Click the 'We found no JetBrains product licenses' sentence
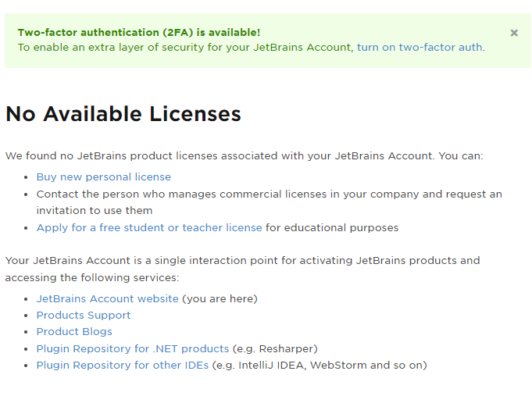532x396 pixels. pos(245,155)
